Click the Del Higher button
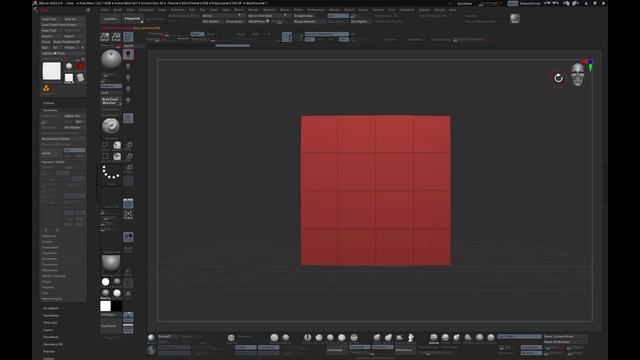 click(74, 127)
